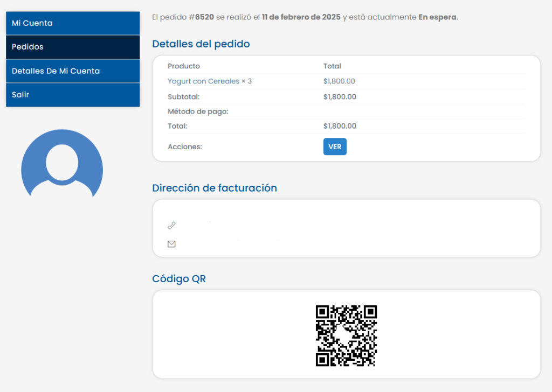Click the En espera order status
Viewport: 552px width, 392px height.
(x=437, y=17)
